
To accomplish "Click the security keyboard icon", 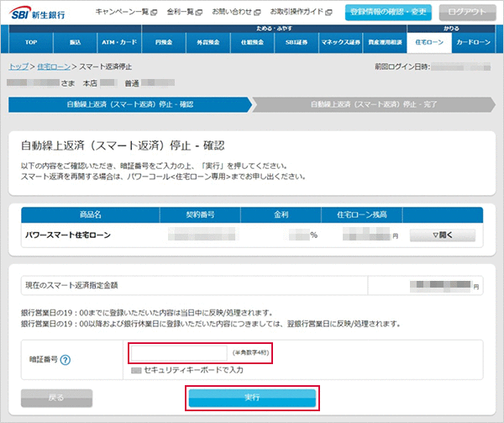I will point(136,370).
